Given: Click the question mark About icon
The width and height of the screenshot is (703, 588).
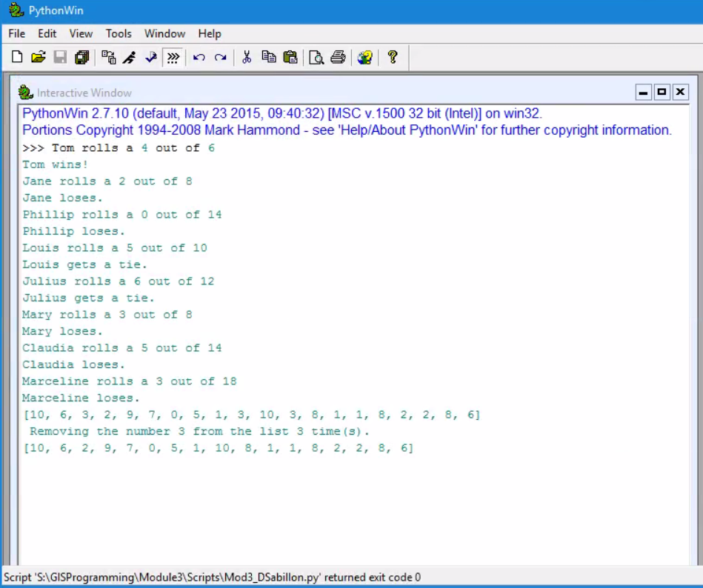Looking at the screenshot, I should [393, 57].
